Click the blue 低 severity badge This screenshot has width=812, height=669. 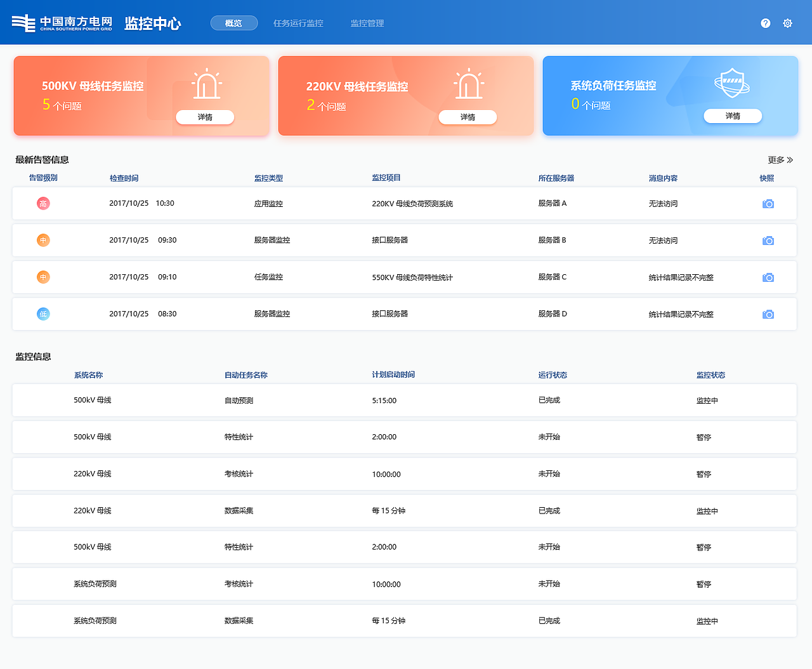pyautogui.click(x=43, y=314)
